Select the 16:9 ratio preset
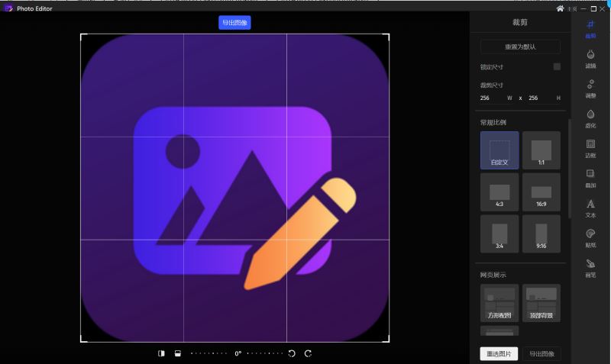The image size is (611, 364). [x=541, y=192]
